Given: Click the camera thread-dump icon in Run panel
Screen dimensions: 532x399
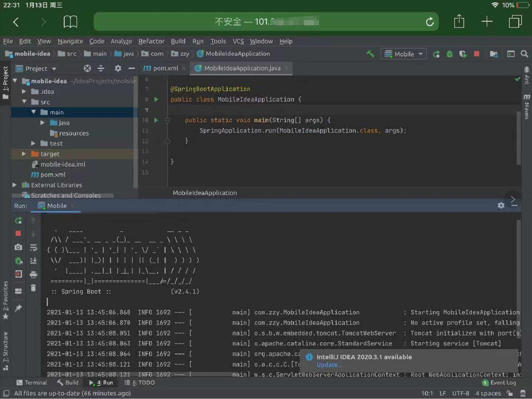Looking at the screenshot, I should point(18,247).
